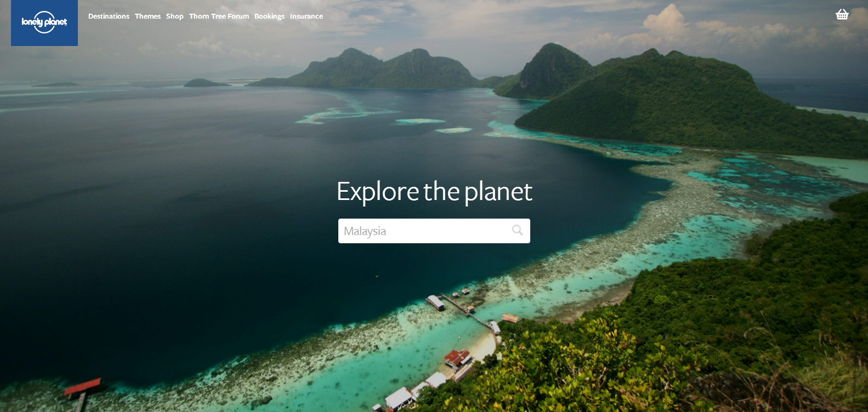This screenshot has height=412, width=868.
Task: Submit the search with the magnifier button
Action: click(x=517, y=230)
